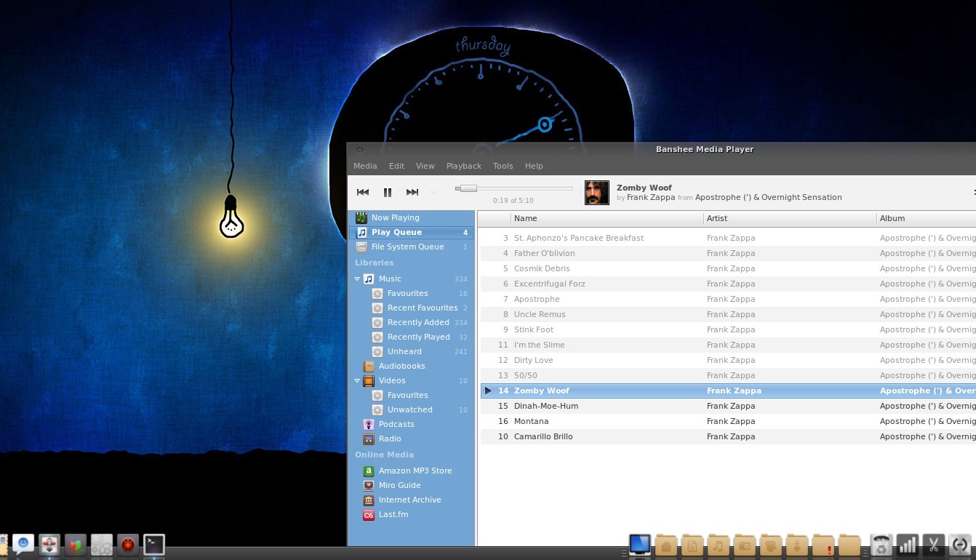The width and height of the screenshot is (976, 560).
Task: Open the chat smiley icon in dock
Action: pyautogui.click(x=23, y=544)
